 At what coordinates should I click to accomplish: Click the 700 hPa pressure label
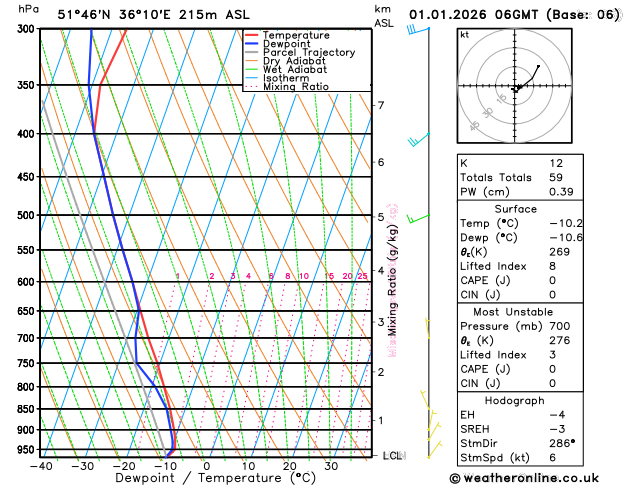click(28, 338)
